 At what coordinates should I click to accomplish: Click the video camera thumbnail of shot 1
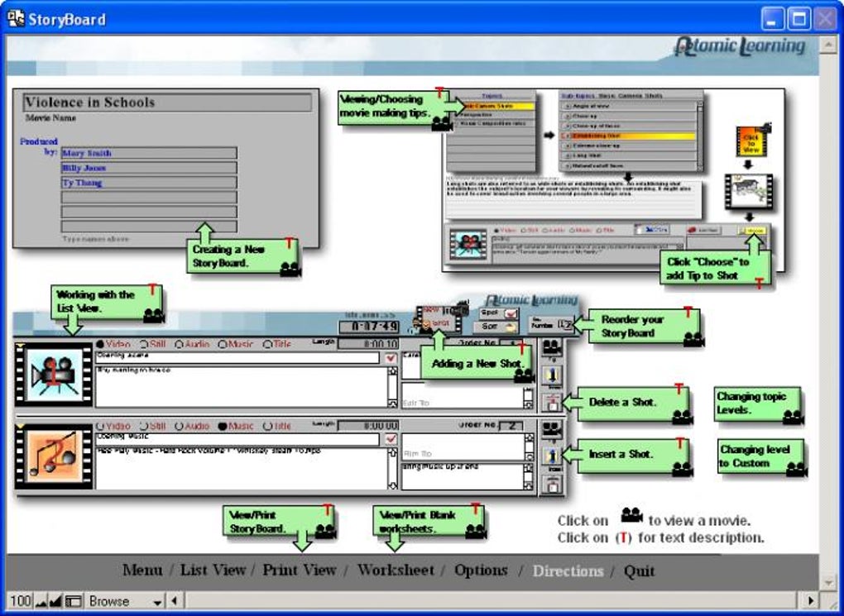[53, 374]
